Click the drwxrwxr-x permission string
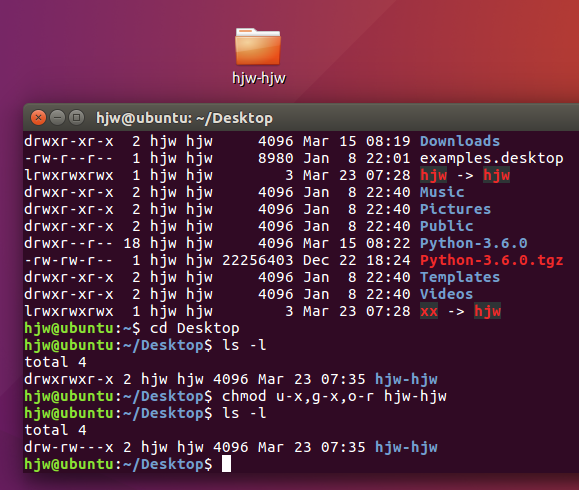Screen dimensions: 579x490 (x=69, y=379)
